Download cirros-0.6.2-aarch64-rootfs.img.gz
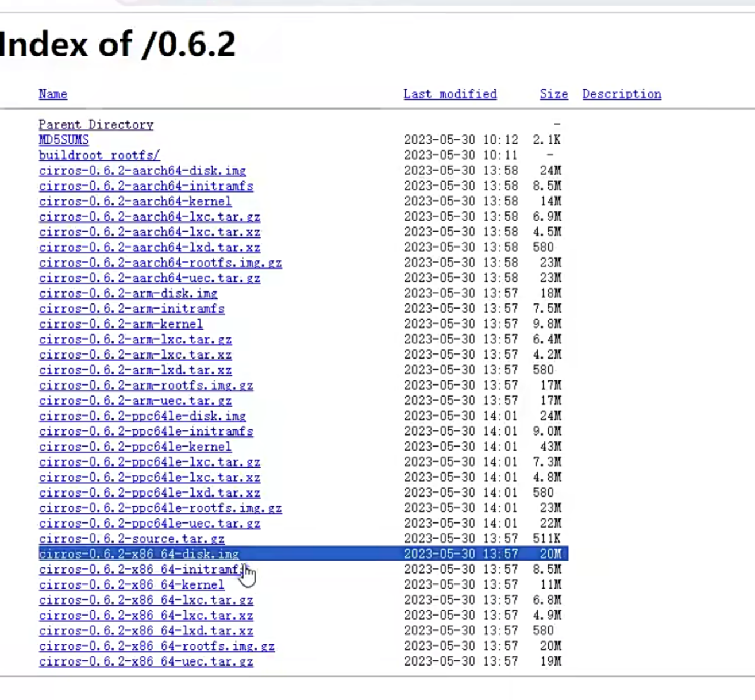The width and height of the screenshot is (755, 700). (160, 263)
